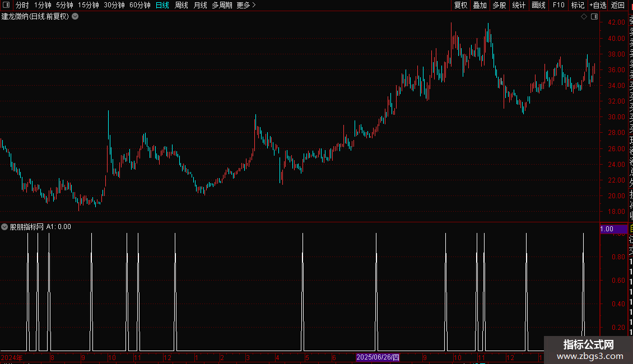633x364 pixels.
Task: Switch to 分时 chart tab
Action: (22, 5)
